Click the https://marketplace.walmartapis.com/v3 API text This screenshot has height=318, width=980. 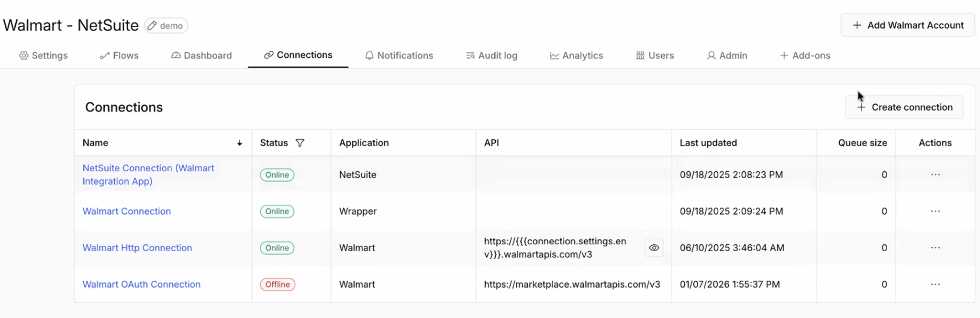coord(572,285)
